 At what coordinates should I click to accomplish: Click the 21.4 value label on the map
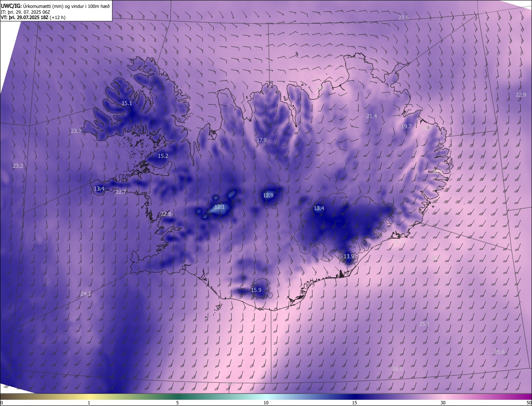click(x=372, y=116)
